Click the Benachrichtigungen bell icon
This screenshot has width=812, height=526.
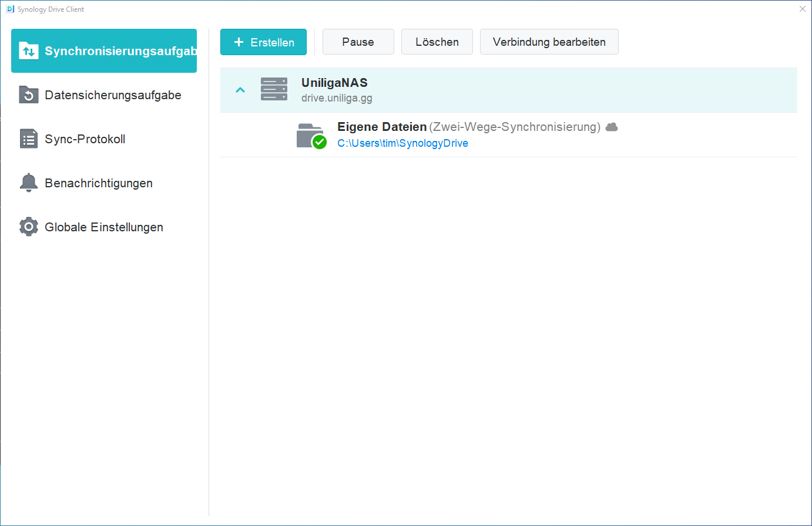pyautogui.click(x=29, y=183)
